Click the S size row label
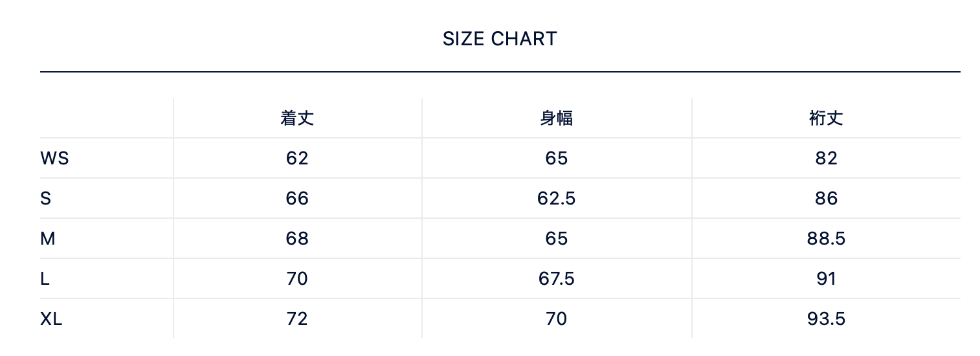Viewport: 980px width, 356px height. tap(45, 198)
